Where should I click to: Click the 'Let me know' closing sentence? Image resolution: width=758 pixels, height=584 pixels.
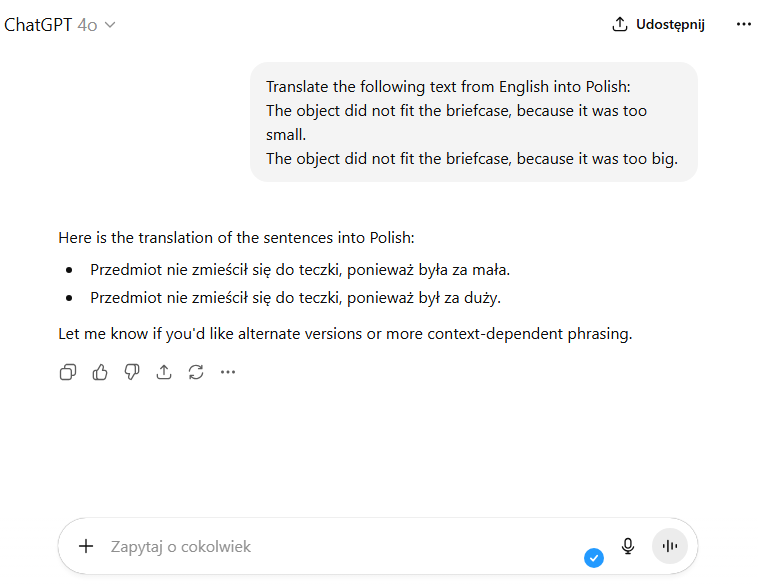[345, 334]
